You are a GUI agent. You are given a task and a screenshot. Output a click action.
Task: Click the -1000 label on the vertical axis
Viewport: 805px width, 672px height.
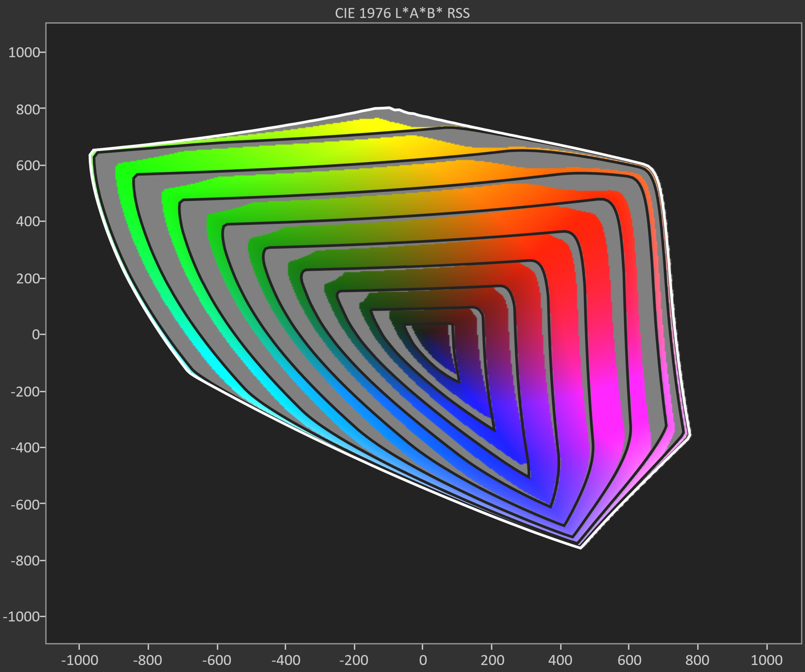[x=21, y=617]
